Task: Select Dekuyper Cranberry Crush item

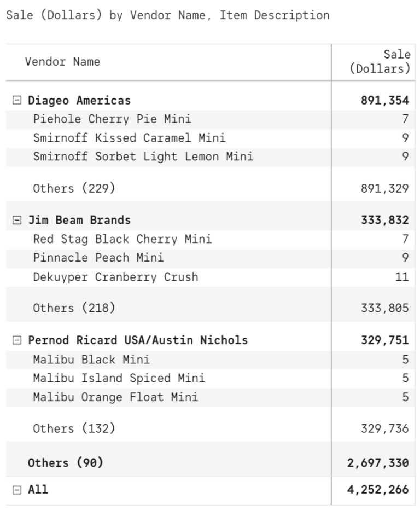Action: [x=115, y=277]
